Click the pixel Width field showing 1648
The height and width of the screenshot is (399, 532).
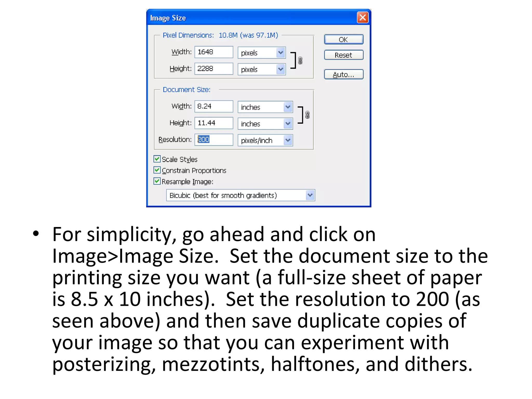point(214,52)
